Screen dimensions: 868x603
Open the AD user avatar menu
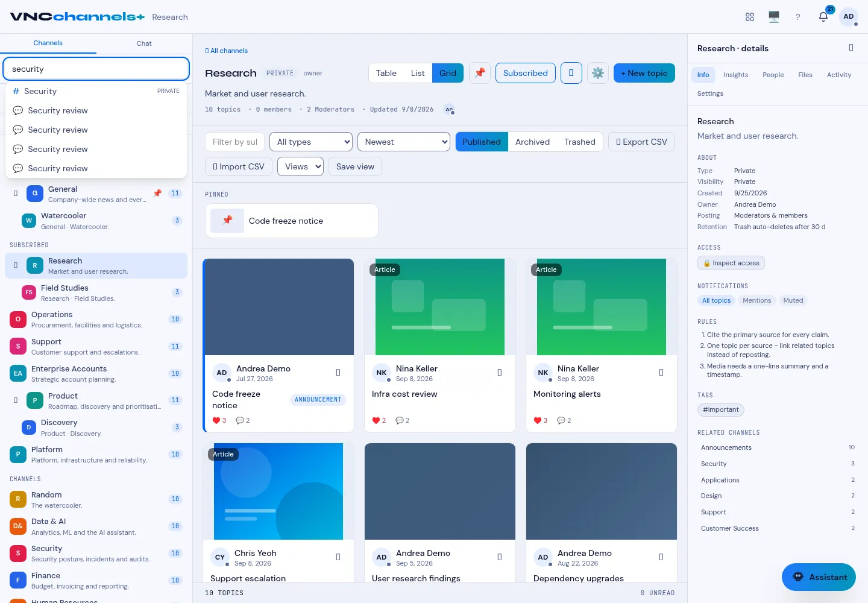849,17
